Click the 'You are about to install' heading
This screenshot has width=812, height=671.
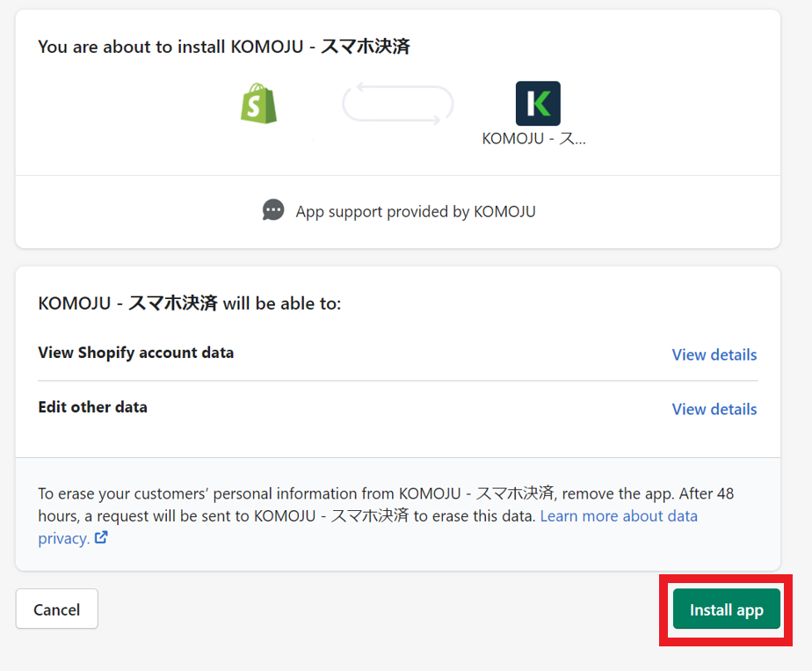[x=223, y=47]
